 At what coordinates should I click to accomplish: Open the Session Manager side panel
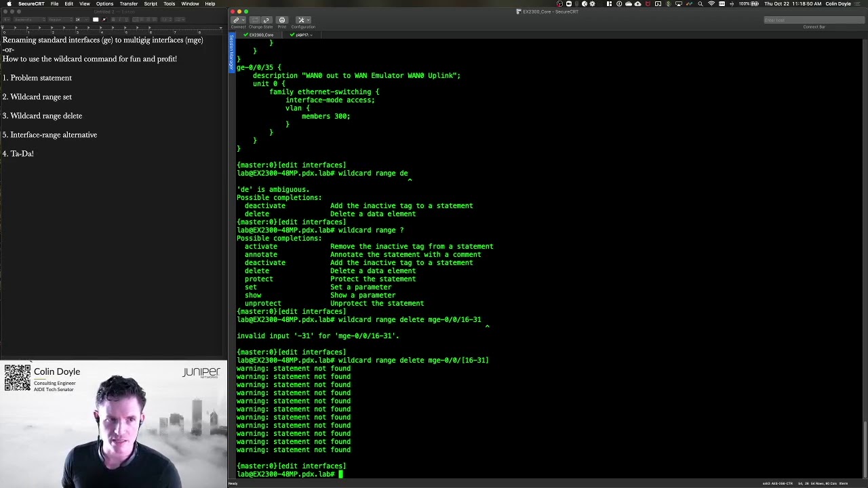[x=231, y=54]
